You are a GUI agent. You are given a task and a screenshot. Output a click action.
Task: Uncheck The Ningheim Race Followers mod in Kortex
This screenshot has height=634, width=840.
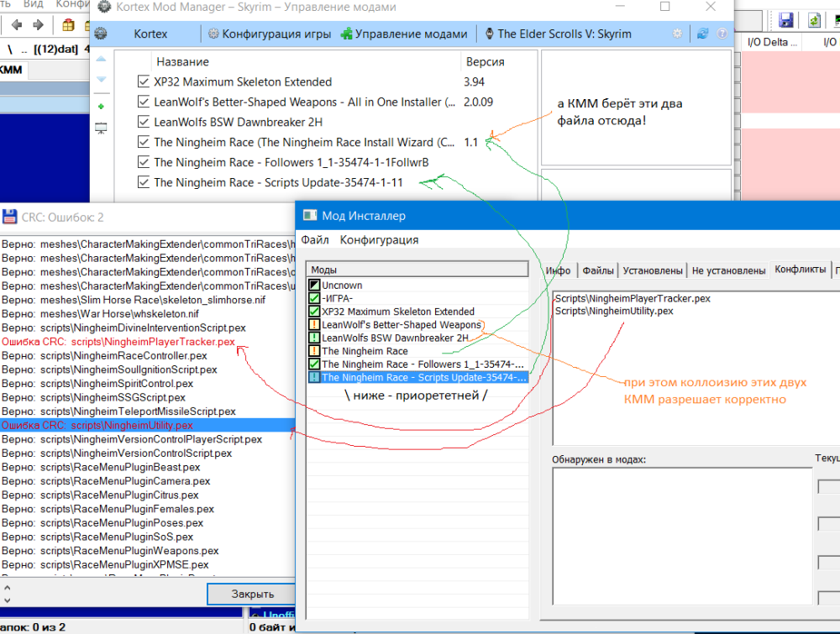pyautogui.click(x=143, y=162)
